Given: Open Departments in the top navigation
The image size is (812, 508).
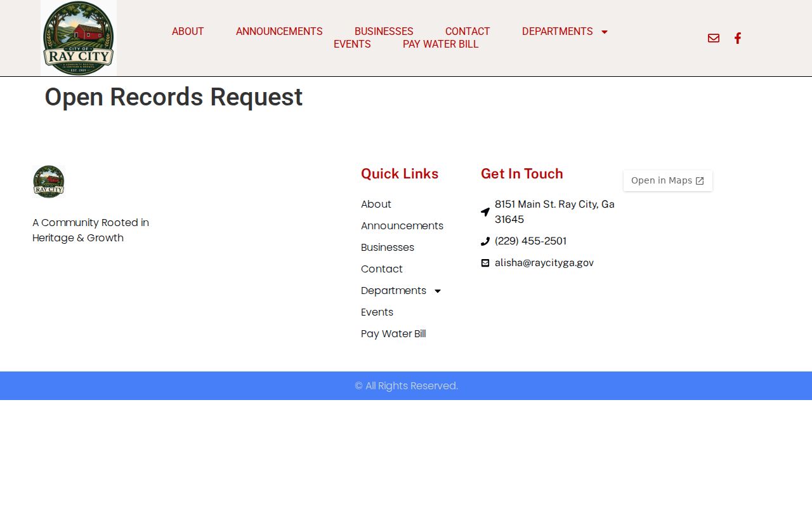Looking at the screenshot, I should point(558,32).
